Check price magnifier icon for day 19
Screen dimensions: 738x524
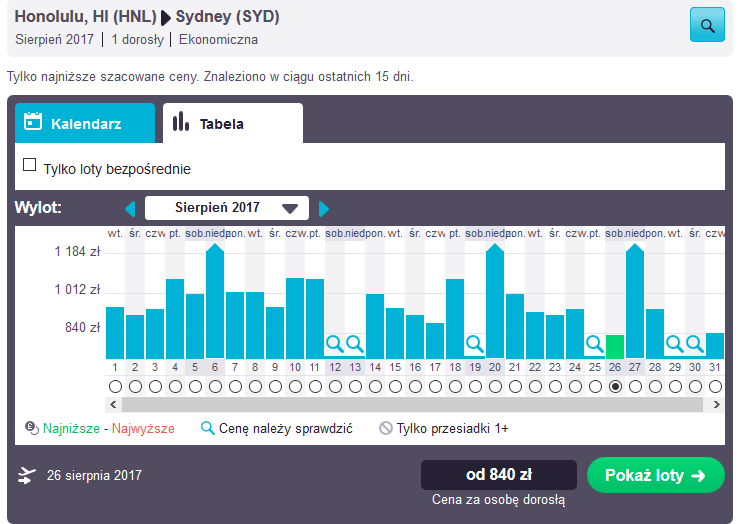click(x=474, y=344)
